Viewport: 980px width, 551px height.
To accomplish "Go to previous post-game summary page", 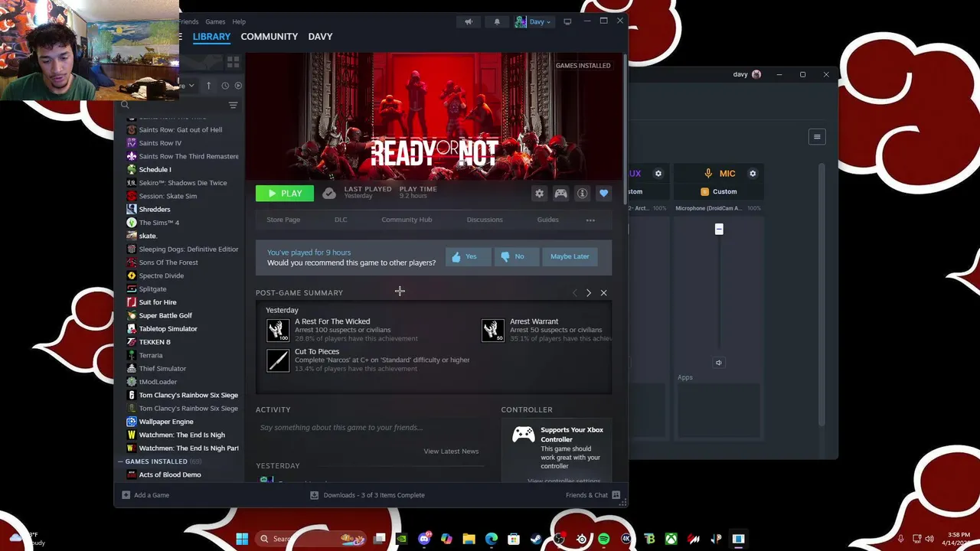I will (575, 292).
